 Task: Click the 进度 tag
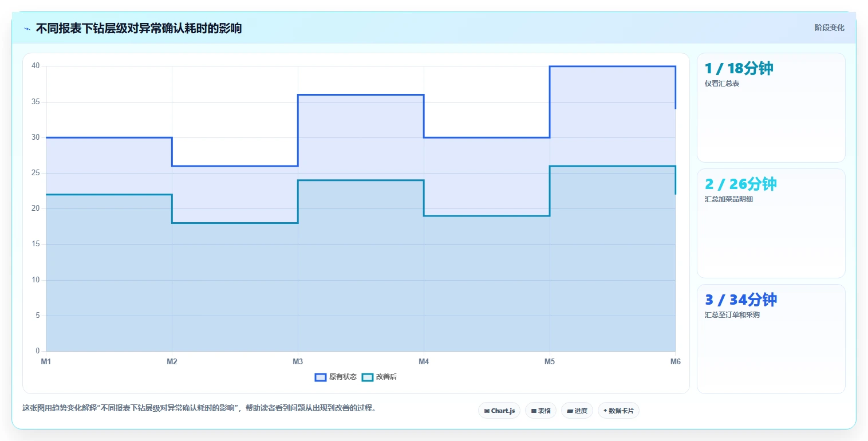coord(577,411)
